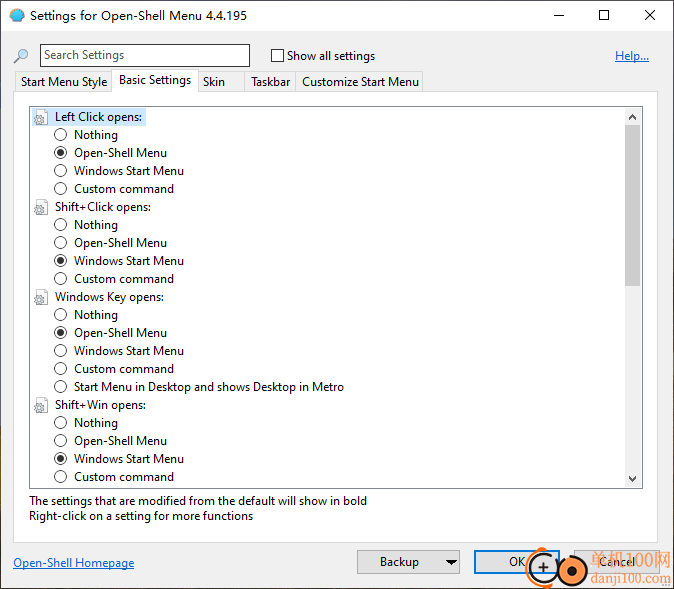Select the Windows Key opens setting heading
Viewport: 674px width, 589px height.
point(109,297)
